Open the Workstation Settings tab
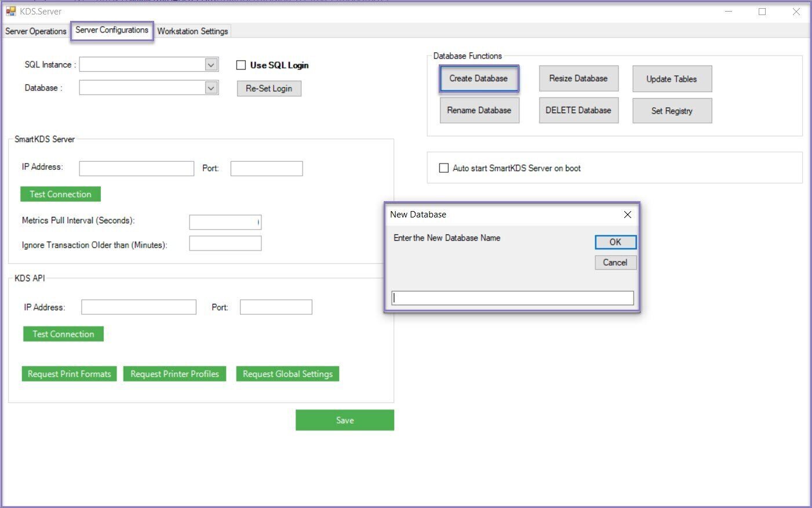 (192, 31)
